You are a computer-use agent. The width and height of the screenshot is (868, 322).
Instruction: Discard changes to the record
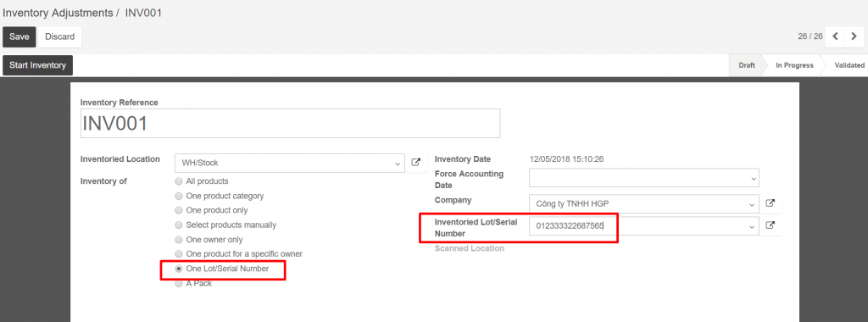pos(60,36)
